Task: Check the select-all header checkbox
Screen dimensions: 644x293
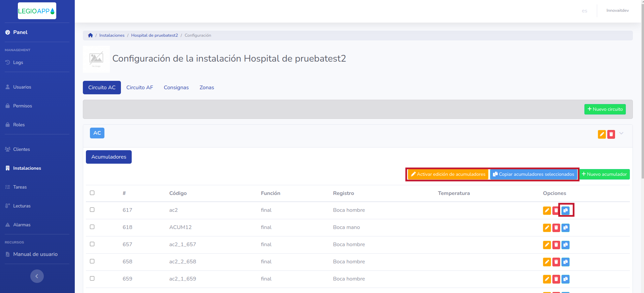Action: (92, 193)
